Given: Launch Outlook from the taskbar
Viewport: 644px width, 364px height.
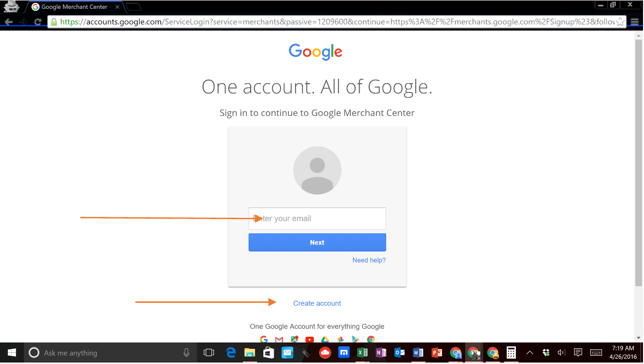Looking at the screenshot, I should click(x=400, y=353).
